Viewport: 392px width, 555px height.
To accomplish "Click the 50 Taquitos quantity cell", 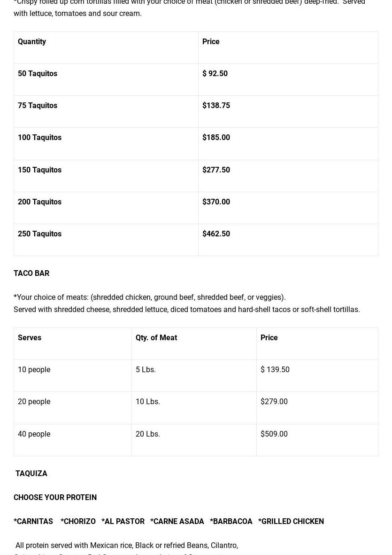I will pos(38,74).
